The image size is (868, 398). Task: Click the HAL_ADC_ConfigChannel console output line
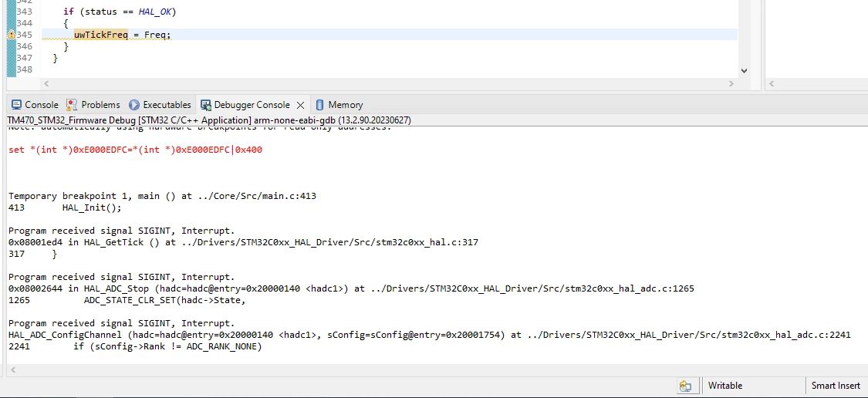click(430, 334)
